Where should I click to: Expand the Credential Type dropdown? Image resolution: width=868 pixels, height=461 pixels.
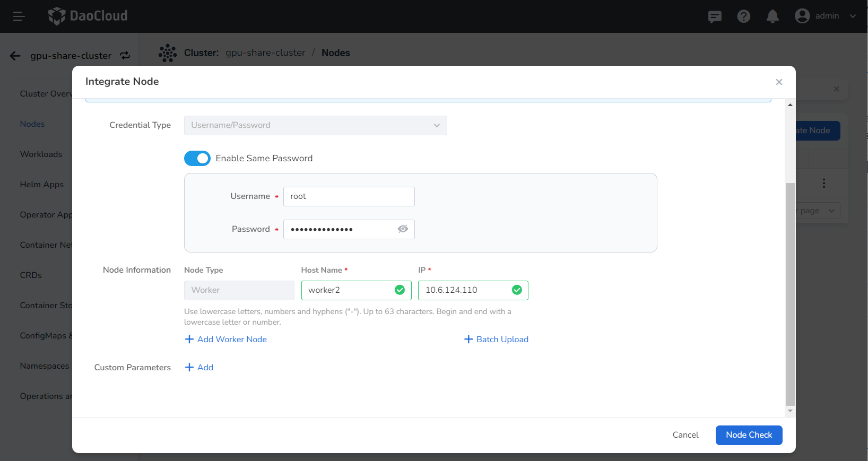click(x=315, y=125)
